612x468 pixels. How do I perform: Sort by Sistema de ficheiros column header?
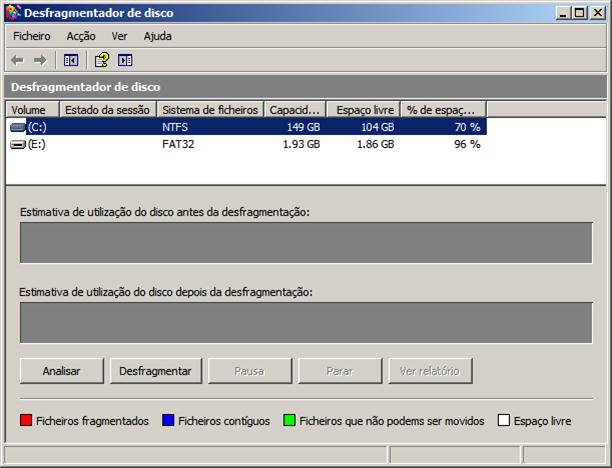click(x=210, y=109)
